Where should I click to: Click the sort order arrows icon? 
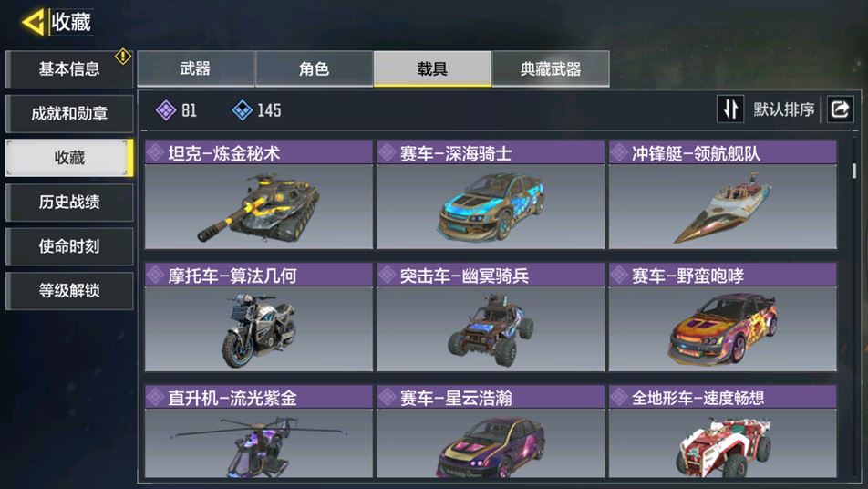(730, 109)
